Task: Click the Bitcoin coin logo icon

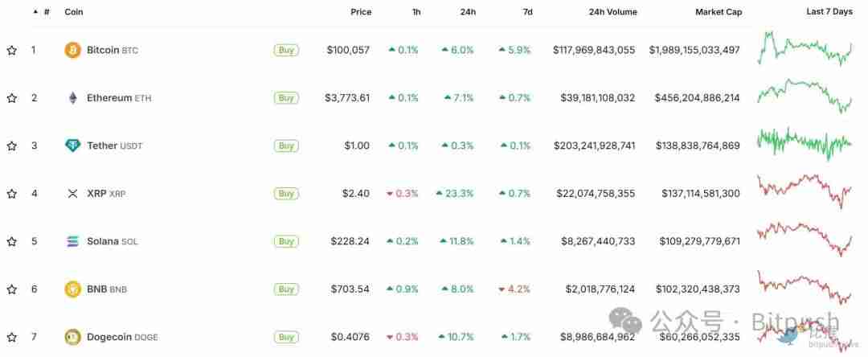Action: (72, 50)
